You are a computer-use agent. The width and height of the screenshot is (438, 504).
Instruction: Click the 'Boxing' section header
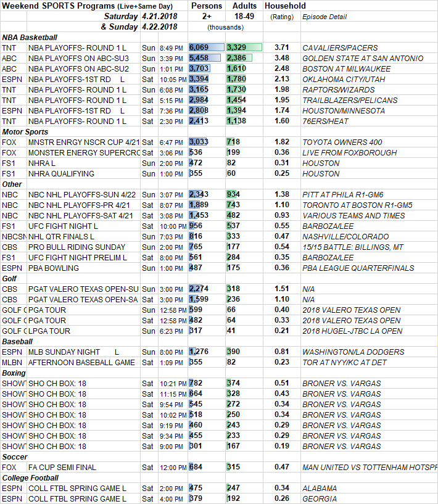point(14,373)
